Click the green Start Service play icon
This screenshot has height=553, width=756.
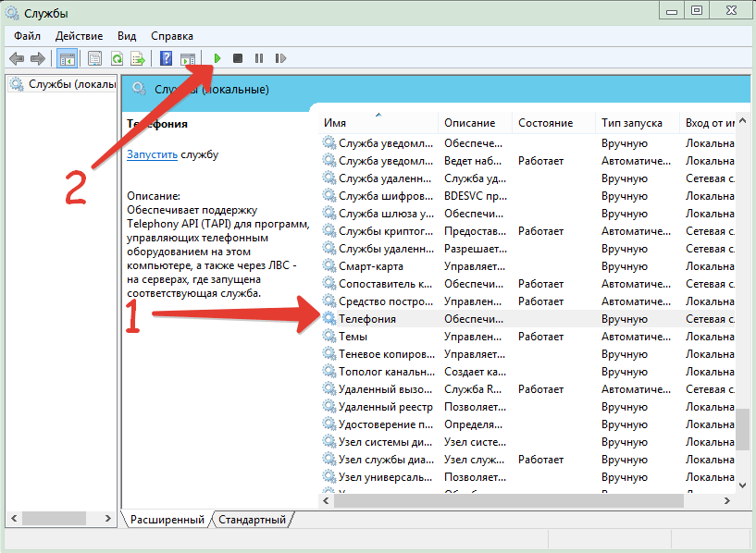tap(217, 58)
